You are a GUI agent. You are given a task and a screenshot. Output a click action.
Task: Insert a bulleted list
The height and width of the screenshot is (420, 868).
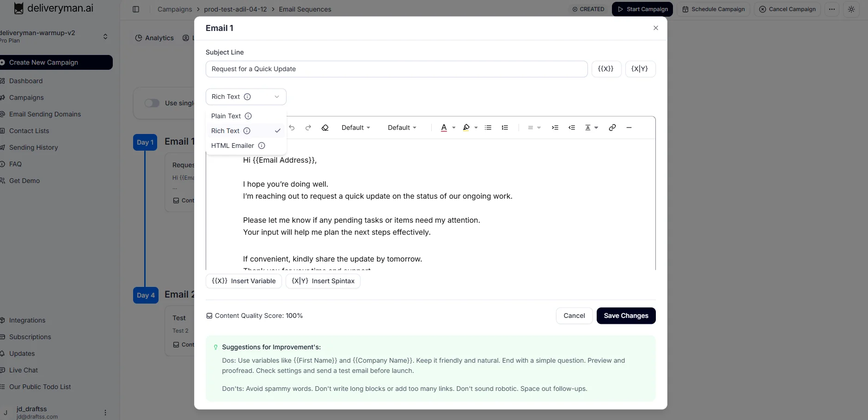488,128
